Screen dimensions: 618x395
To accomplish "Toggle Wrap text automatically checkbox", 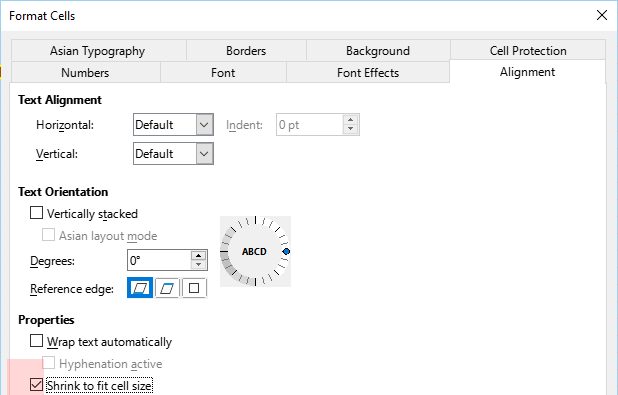I will click(x=36, y=341).
